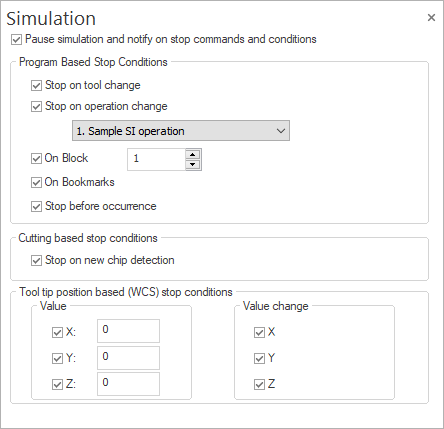
Task: Toggle the On Block checkbox
Action: (36, 158)
